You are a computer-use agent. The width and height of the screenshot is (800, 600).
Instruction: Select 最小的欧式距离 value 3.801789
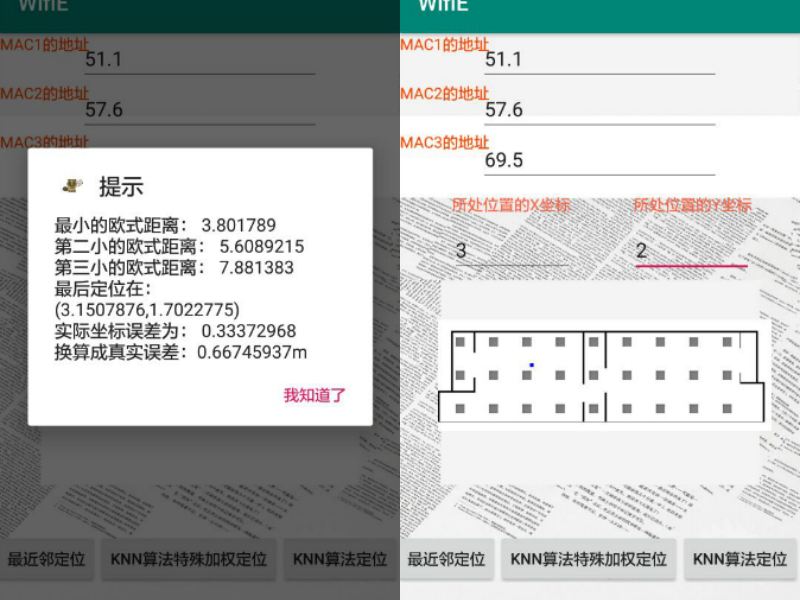239,225
